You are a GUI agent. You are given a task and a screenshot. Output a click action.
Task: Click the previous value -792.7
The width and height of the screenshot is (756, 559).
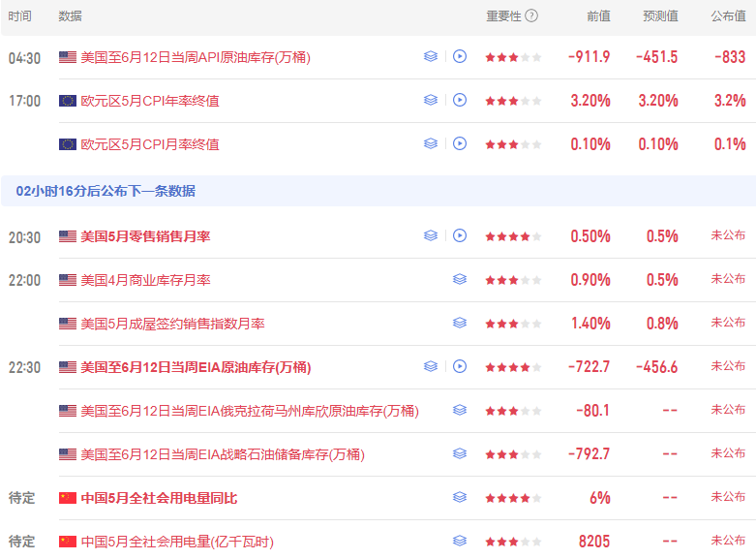pyautogui.click(x=589, y=453)
